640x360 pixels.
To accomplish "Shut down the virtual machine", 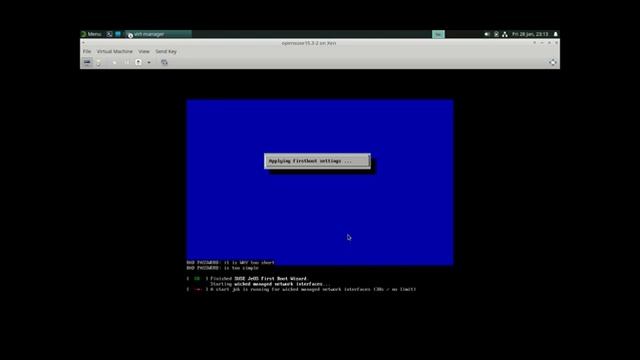I will 138,62.
